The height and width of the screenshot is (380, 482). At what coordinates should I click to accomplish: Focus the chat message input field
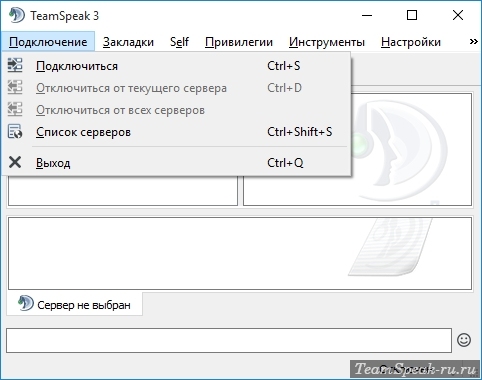click(229, 340)
